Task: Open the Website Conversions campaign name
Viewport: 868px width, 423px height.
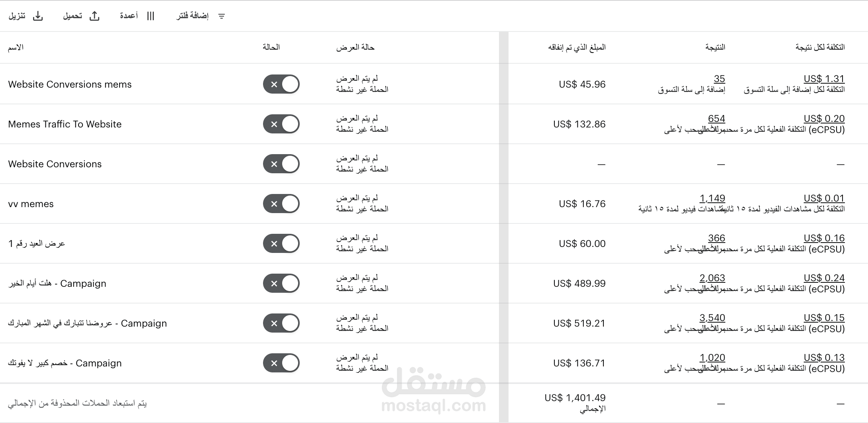Action: point(55,164)
